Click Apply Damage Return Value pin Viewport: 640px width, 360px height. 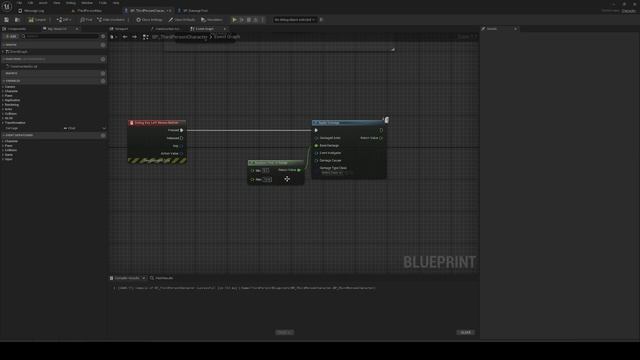click(381, 138)
